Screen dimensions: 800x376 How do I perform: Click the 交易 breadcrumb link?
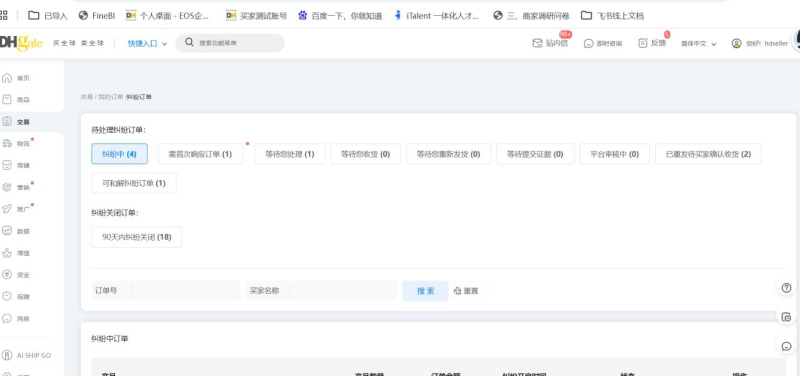tap(87, 97)
